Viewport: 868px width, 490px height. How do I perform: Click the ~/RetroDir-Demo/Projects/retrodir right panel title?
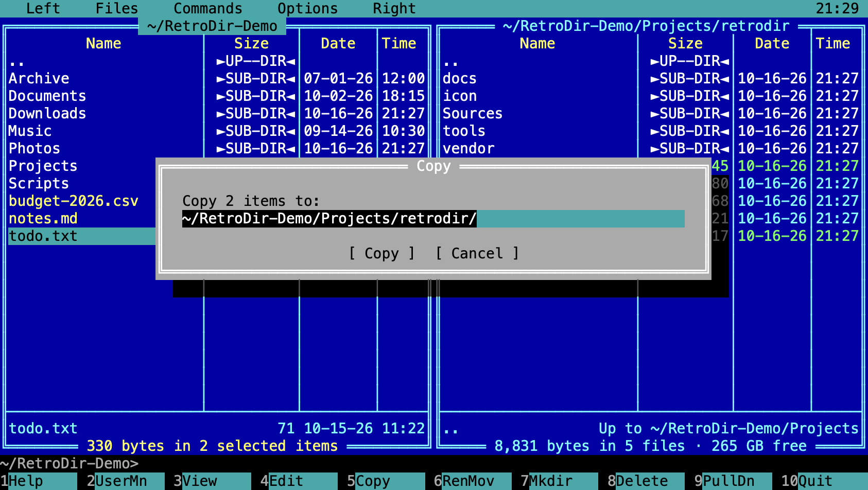pyautogui.click(x=646, y=26)
